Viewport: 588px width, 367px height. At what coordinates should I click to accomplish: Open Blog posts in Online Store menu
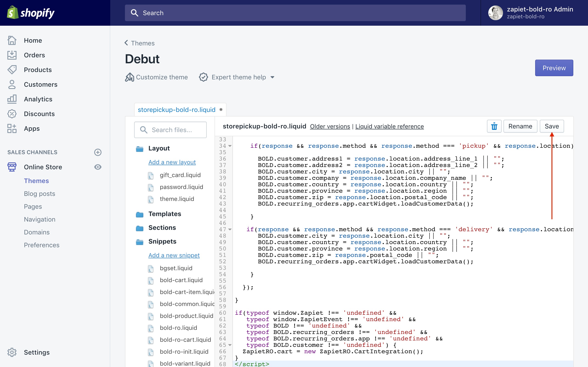pos(39,193)
